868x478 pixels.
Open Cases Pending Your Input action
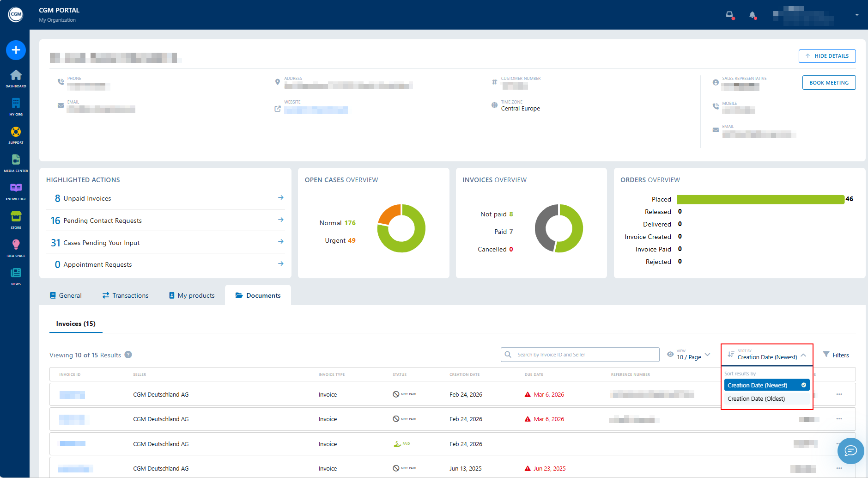click(x=165, y=242)
